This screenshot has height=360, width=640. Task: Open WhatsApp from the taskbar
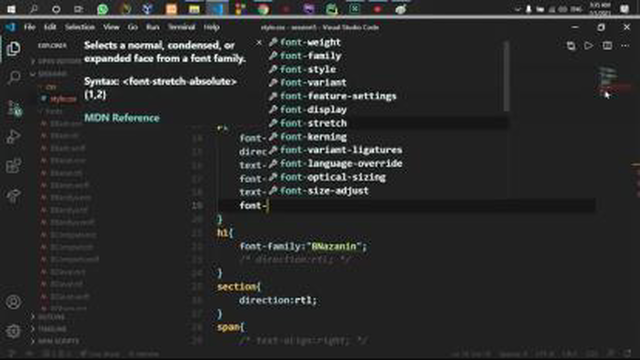102,9
